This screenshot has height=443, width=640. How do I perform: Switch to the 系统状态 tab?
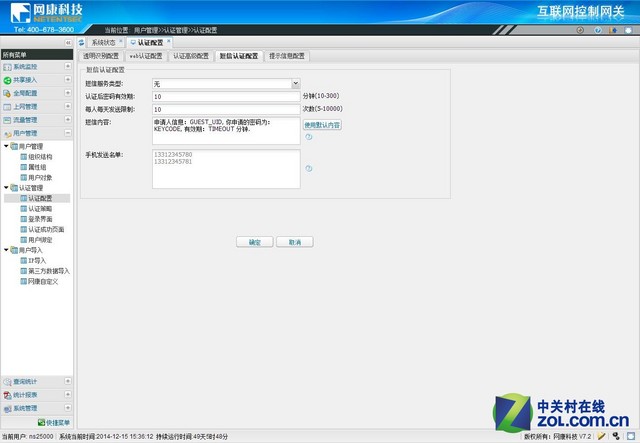(103, 42)
